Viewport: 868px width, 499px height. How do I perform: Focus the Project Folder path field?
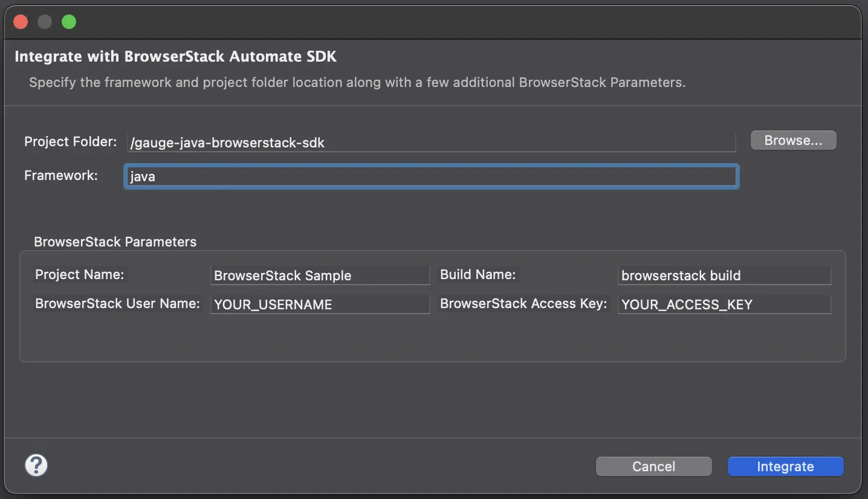point(431,143)
